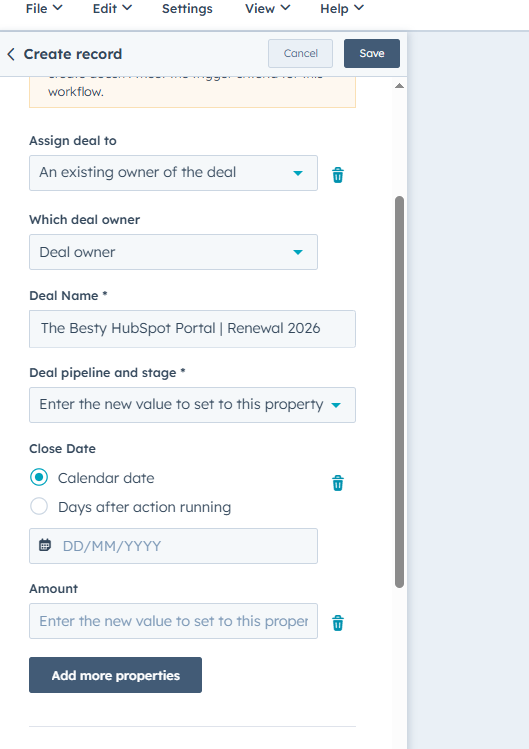Click Add more properties button

pyautogui.click(x=116, y=675)
